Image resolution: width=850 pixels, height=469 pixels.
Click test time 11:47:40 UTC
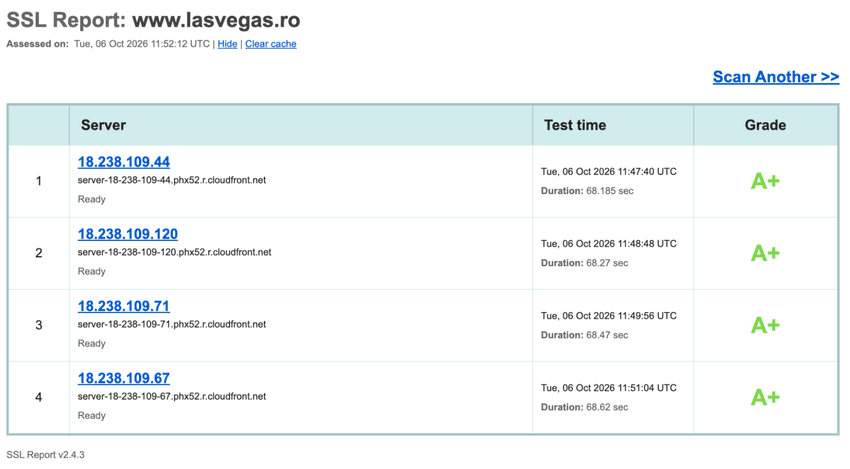[x=609, y=171]
